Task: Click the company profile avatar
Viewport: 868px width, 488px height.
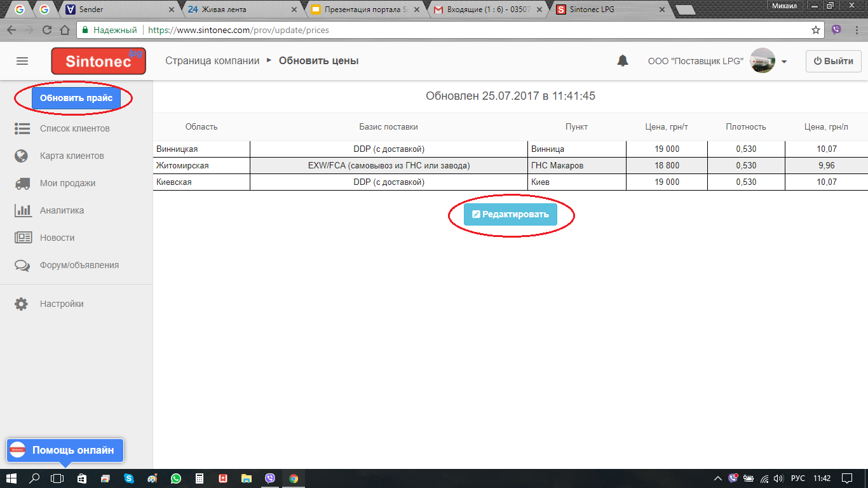Action: (763, 61)
